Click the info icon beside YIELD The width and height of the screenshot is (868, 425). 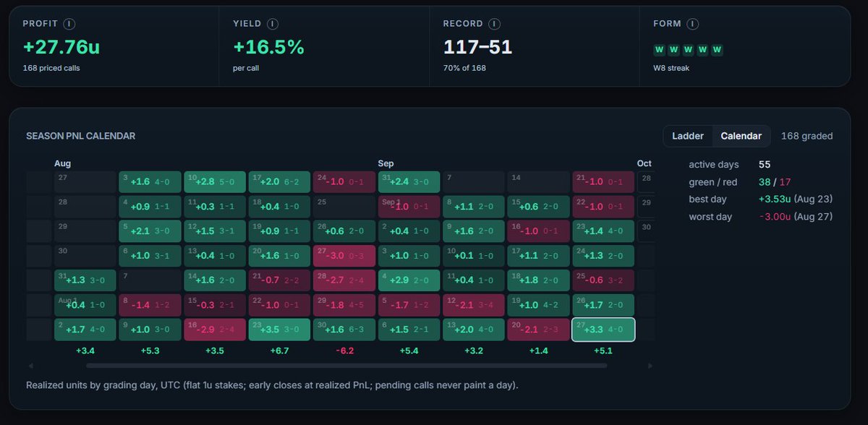[x=274, y=24]
